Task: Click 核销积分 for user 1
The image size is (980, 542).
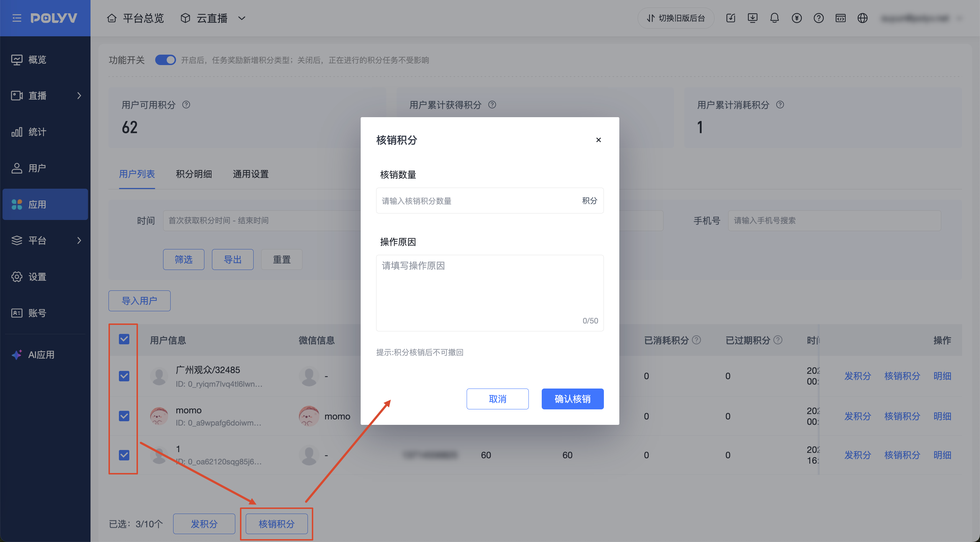Action: (902, 455)
